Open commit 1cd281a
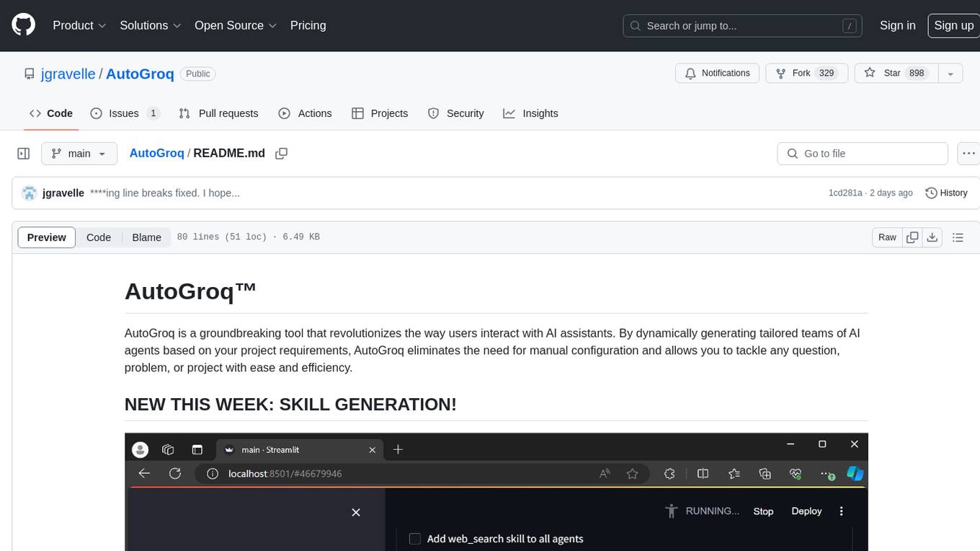The height and width of the screenshot is (551, 980). point(845,193)
